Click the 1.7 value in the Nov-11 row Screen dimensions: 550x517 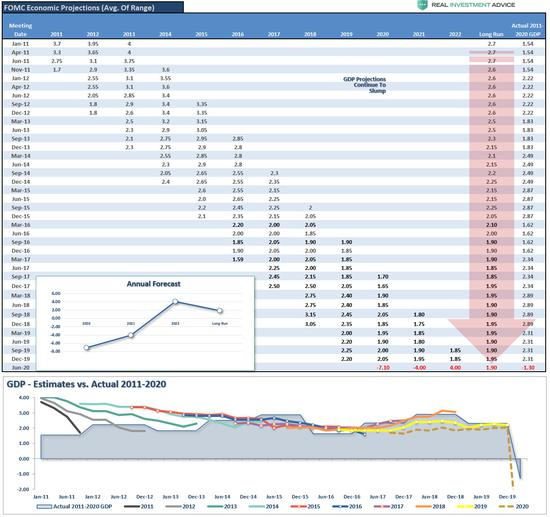57,70
